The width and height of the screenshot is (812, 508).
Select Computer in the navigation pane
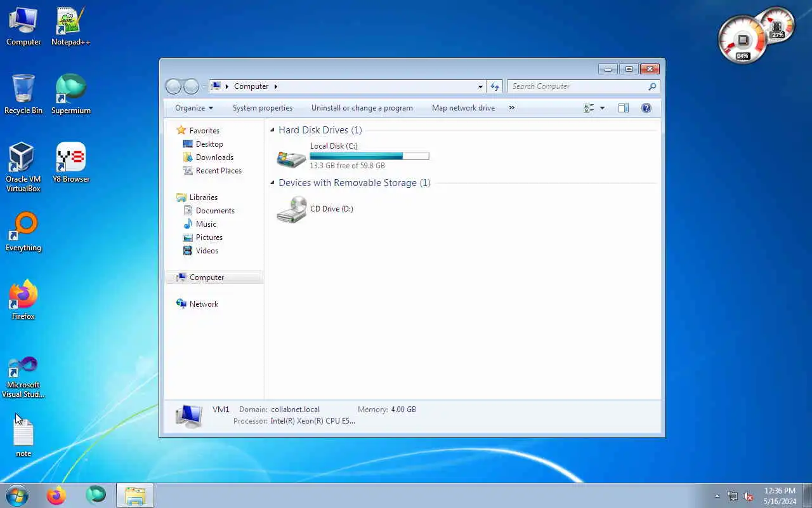pyautogui.click(x=214, y=277)
